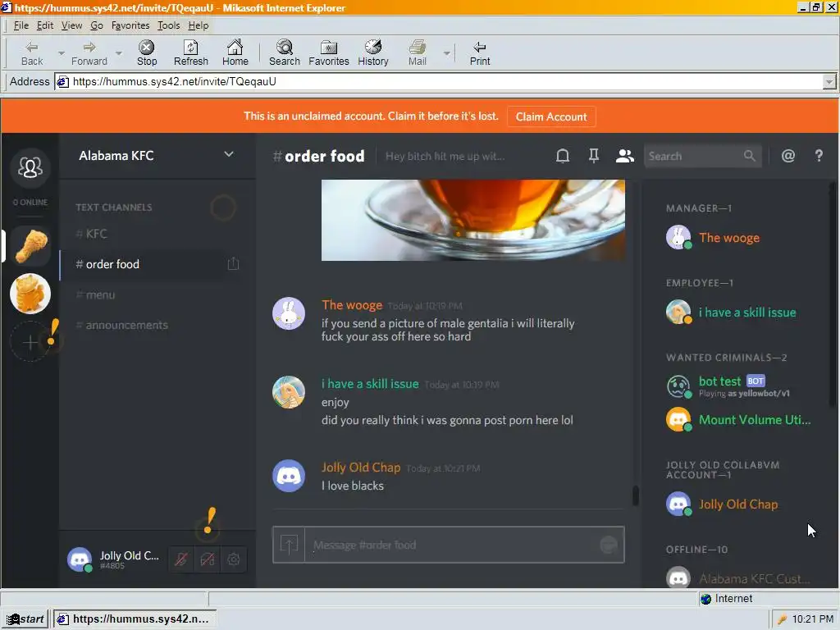Click Jolly Old Chap username in chat
The height and width of the screenshot is (630, 840).
pyautogui.click(x=361, y=467)
